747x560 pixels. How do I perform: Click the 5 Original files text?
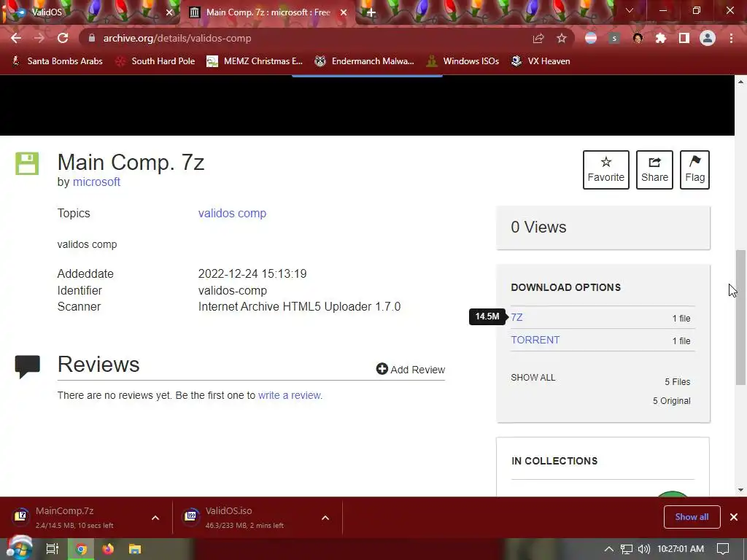click(671, 401)
